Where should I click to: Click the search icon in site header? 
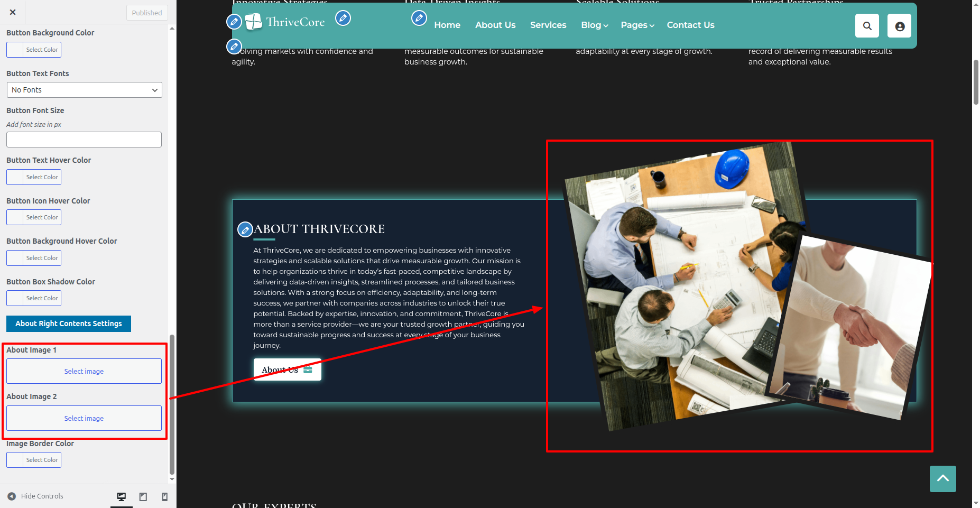point(867,26)
